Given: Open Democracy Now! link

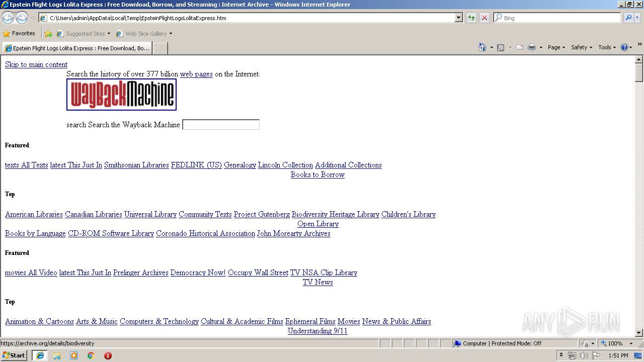Looking at the screenshot, I should point(198,273).
